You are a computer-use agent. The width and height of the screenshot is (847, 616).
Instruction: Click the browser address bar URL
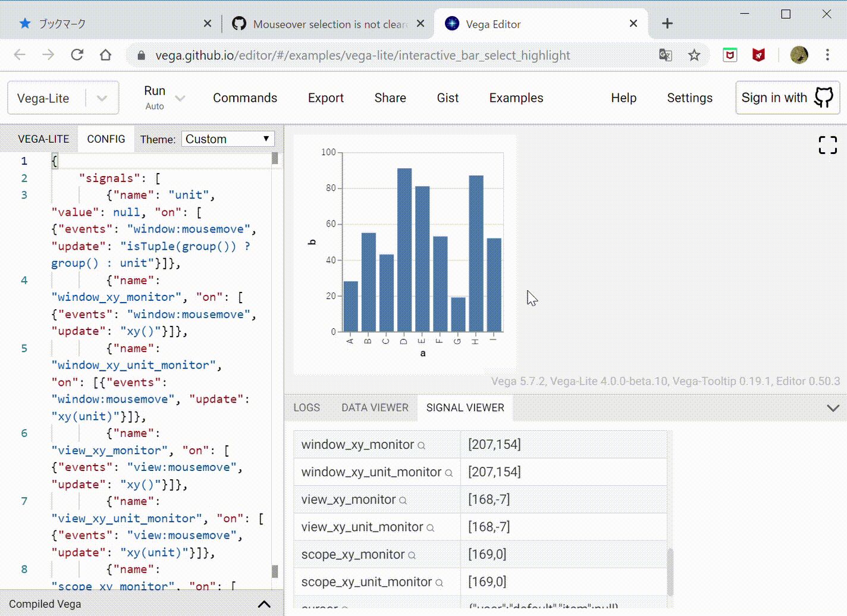tap(363, 55)
